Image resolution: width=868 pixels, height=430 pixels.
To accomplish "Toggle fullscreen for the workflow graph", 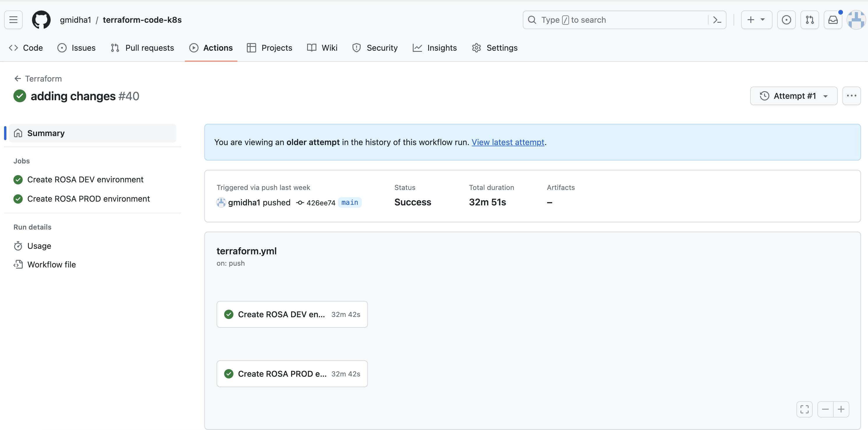I will pyautogui.click(x=805, y=409).
